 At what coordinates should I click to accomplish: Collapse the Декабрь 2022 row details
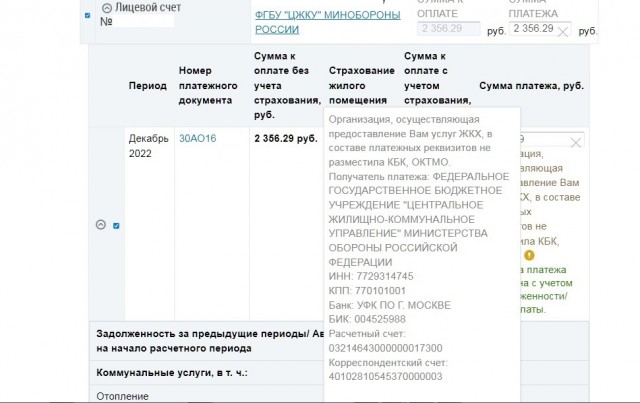coord(100,225)
